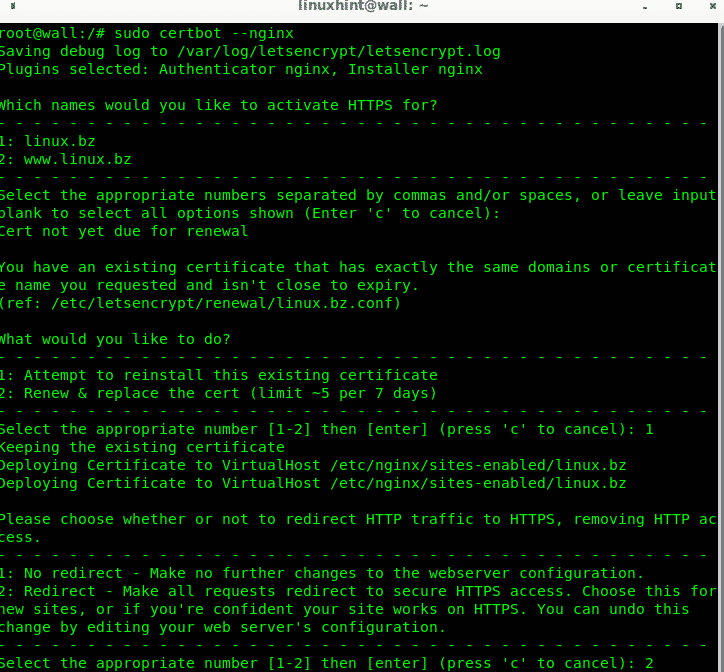Click the 'Select the appropriate number [1-2]' line ending in 1
The height and width of the screenshot is (672, 724).
[x=326, y=430]
